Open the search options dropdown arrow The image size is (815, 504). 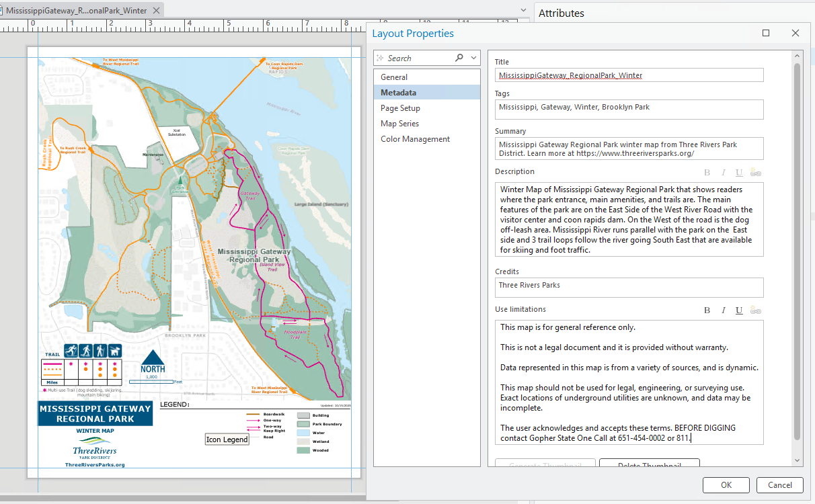[x=474, y=58]
